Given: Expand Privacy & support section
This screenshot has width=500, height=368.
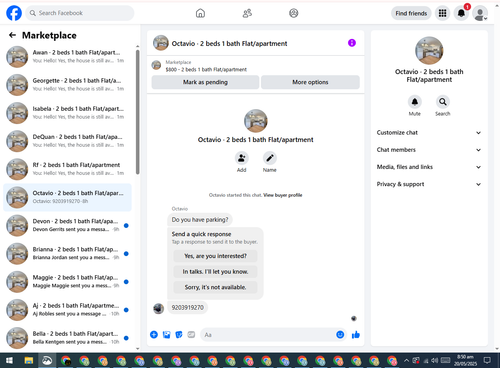Looking at the screenshot, I should (429, 184).
